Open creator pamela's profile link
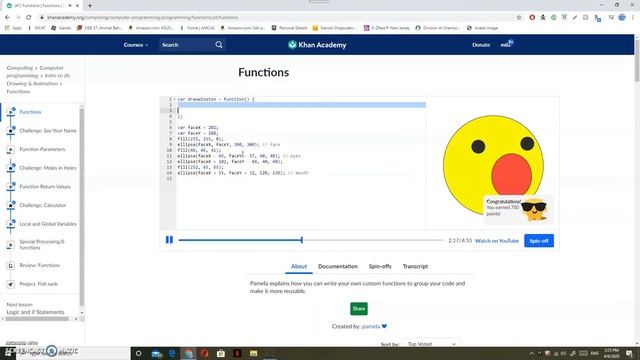 (x=371, y=326)
